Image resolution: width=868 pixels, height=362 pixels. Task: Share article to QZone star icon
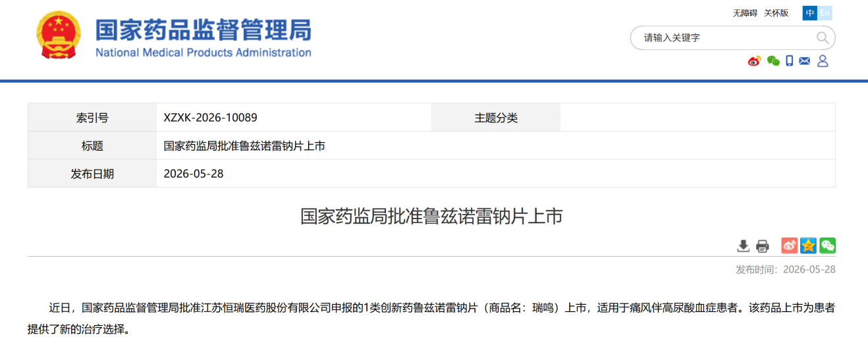tap(809, 246)
